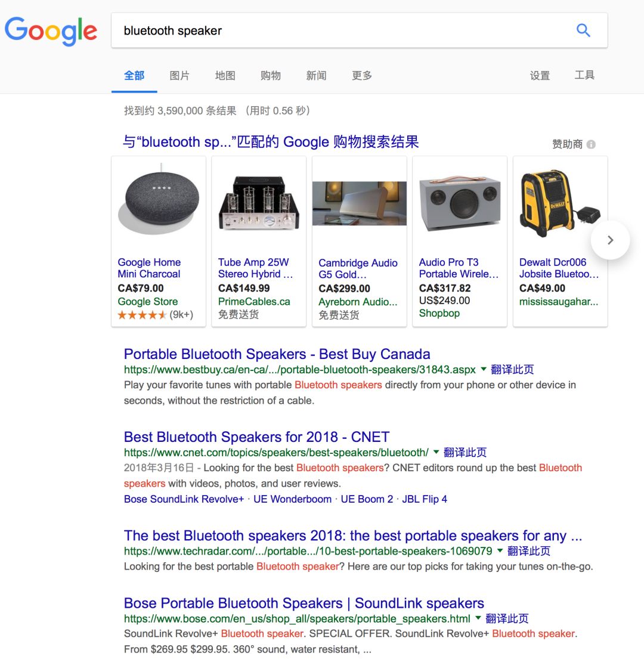Click 翻译此页 next to the CNET result

465,452
